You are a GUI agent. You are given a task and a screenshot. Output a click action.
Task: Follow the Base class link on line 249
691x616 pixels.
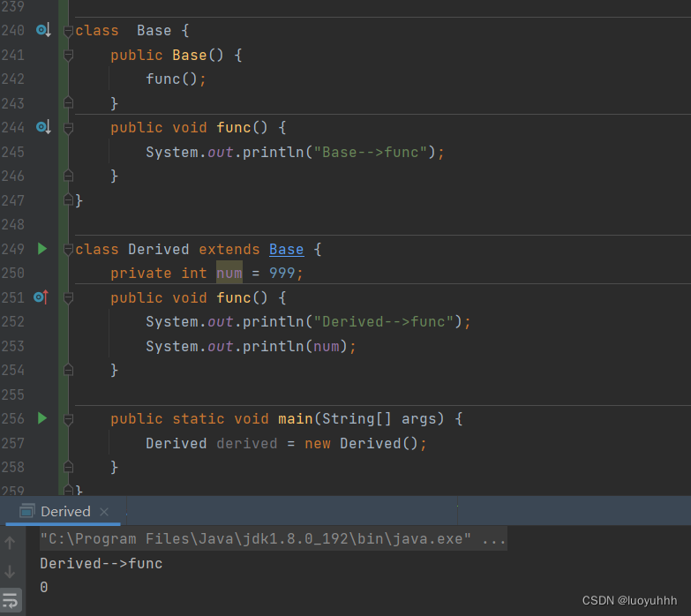[287, 250]
